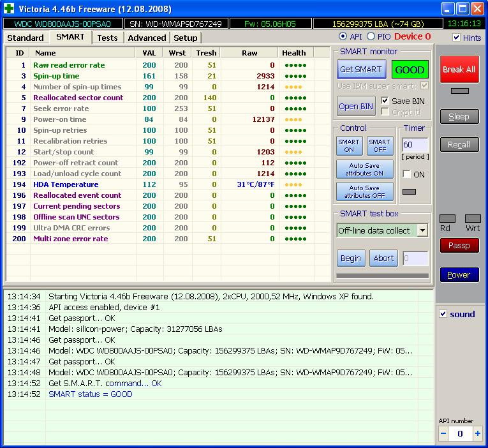Click the green GOOD status indicator
The image size is (488, 448).
[x=410, y=70]
